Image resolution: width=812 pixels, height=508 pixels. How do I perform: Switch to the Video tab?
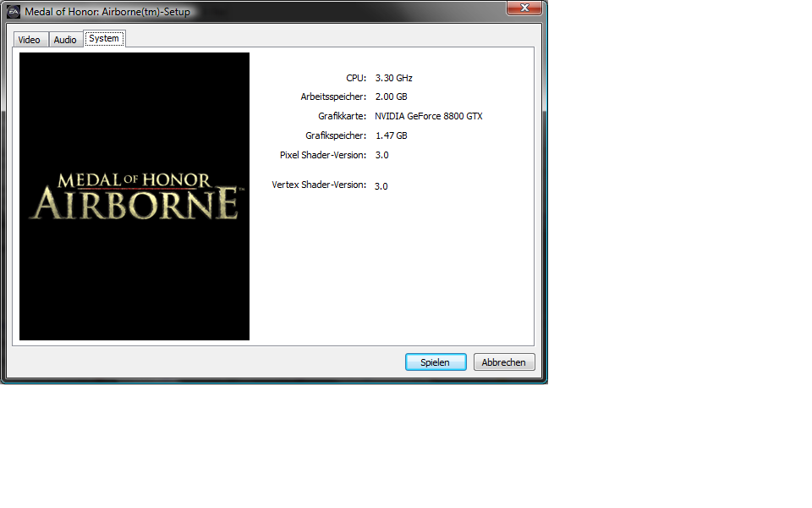point(30,40)
